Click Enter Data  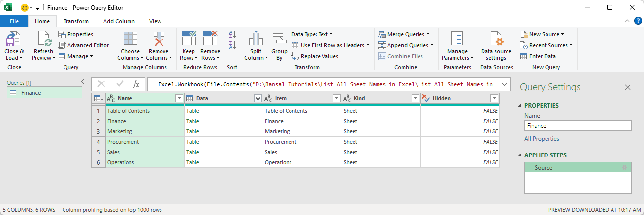coord(538,56)
